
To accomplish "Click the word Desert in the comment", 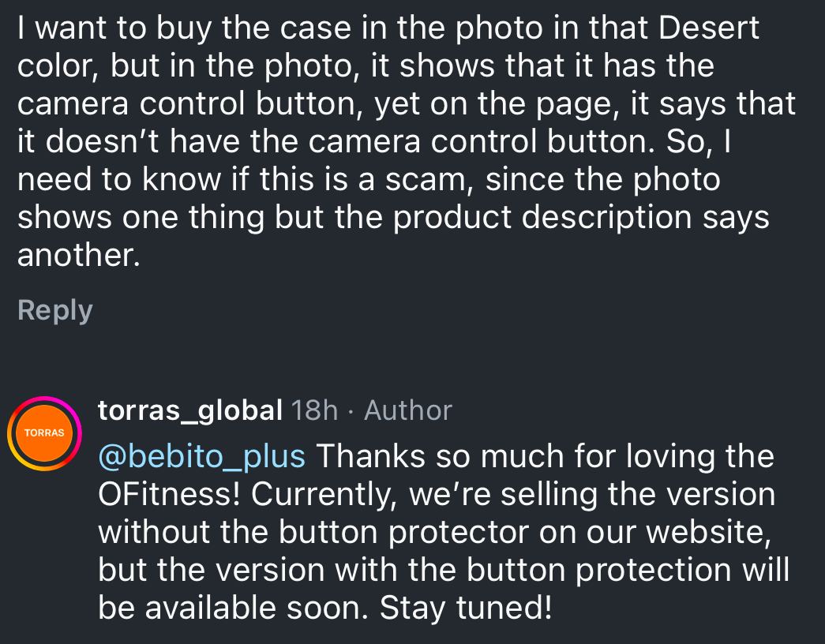I will coord(708,28).
